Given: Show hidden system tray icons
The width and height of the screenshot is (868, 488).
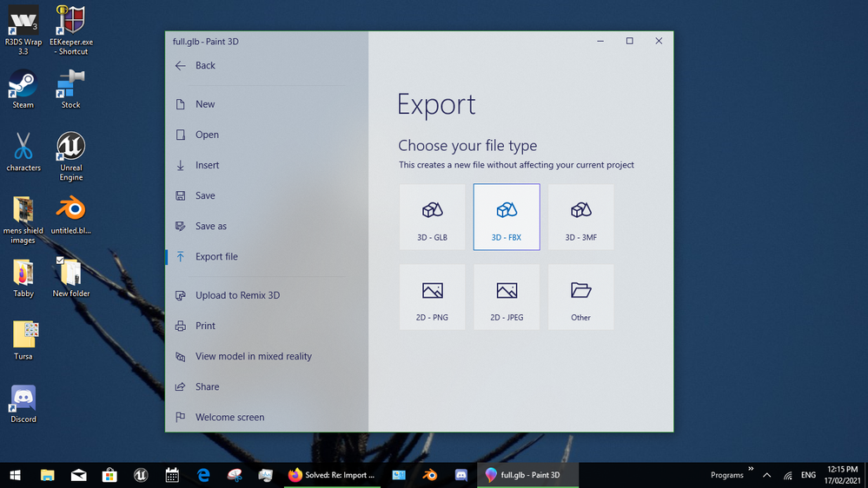Looking at the screenshot, I should [x=766, y=475].
